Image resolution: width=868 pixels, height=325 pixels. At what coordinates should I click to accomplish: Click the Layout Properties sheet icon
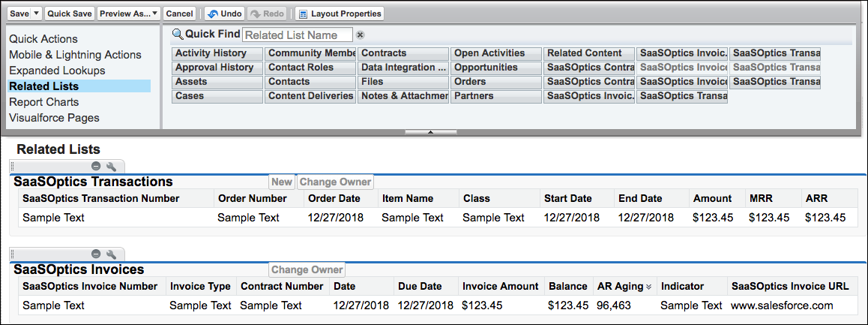tap(304, 14)
